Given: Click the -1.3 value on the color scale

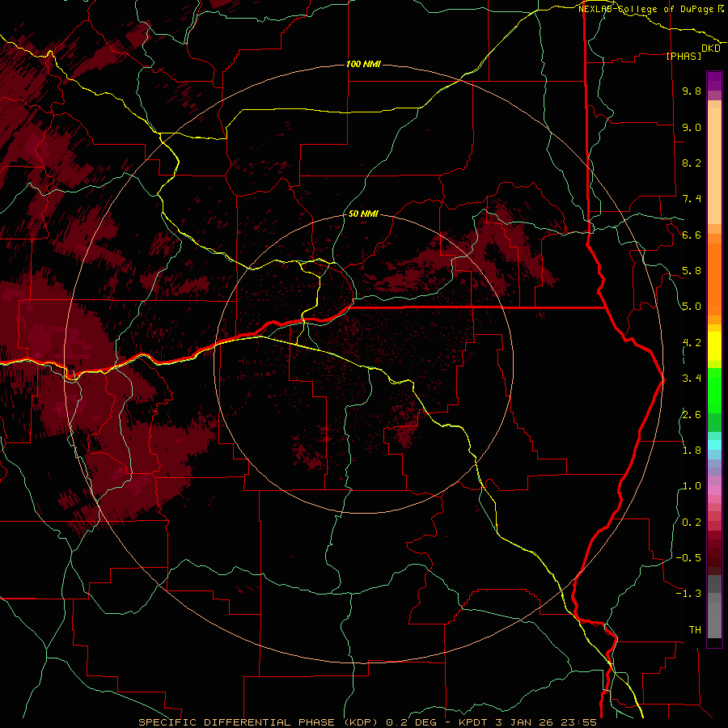Looking at the screenshot, I should (x=688, y=594).
